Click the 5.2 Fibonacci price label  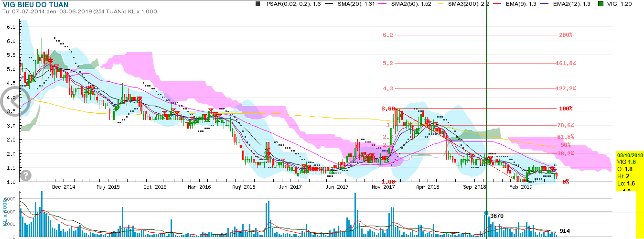click(387, 63)
